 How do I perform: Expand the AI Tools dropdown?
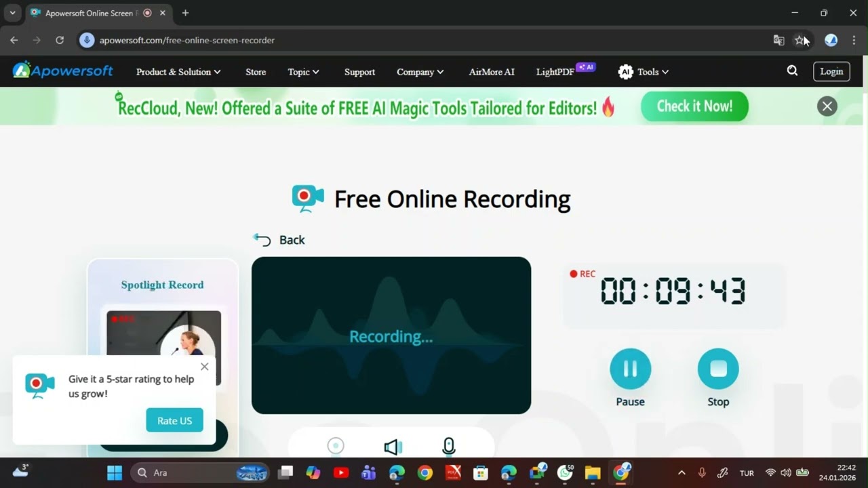click(x=644, y=72)
